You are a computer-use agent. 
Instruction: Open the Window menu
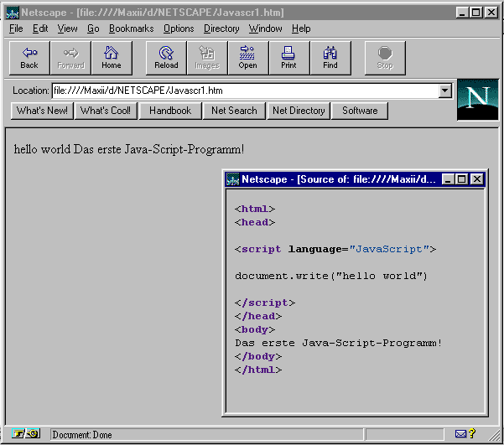(x=266, y=28)
